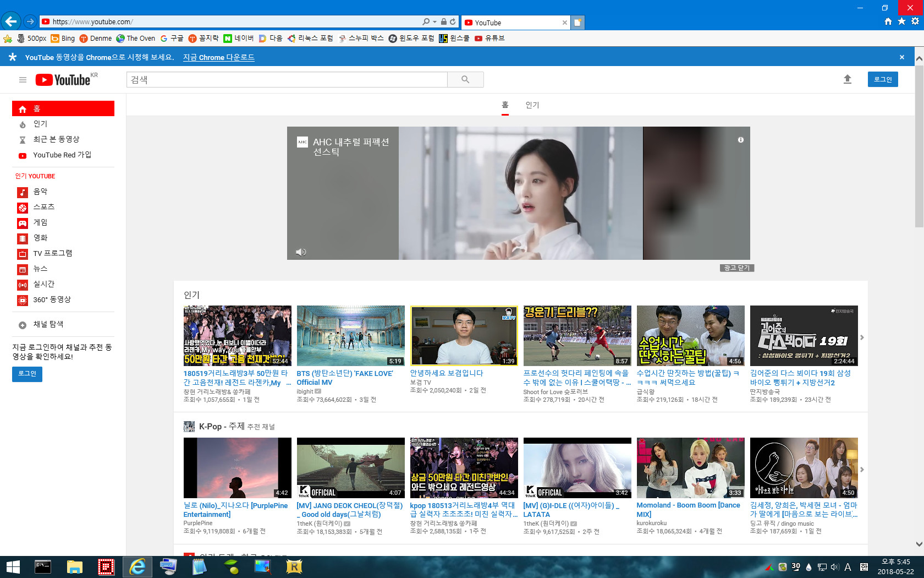Show next videos in K-Pop row

pyautogui.click(x=862, y=470)
